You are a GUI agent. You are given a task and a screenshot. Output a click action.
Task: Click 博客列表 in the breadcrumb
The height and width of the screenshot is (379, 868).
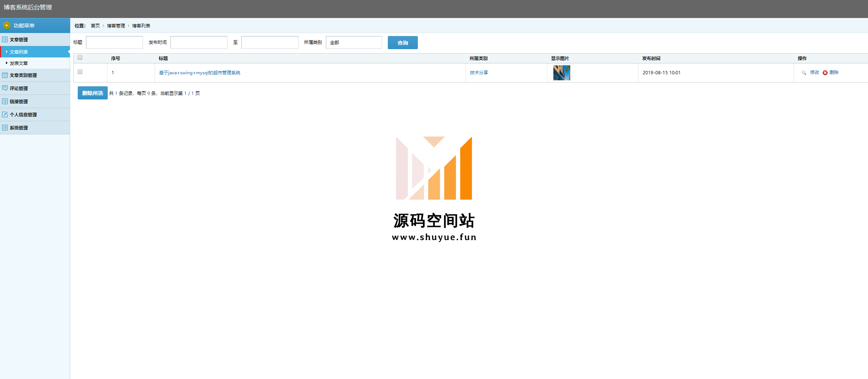point(141,26)
